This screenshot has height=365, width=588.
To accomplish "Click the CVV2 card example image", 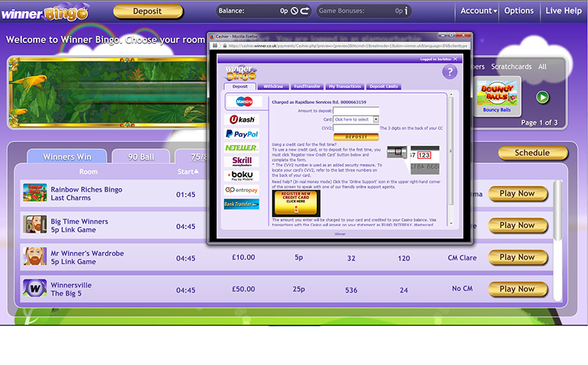I will point(413,160).
